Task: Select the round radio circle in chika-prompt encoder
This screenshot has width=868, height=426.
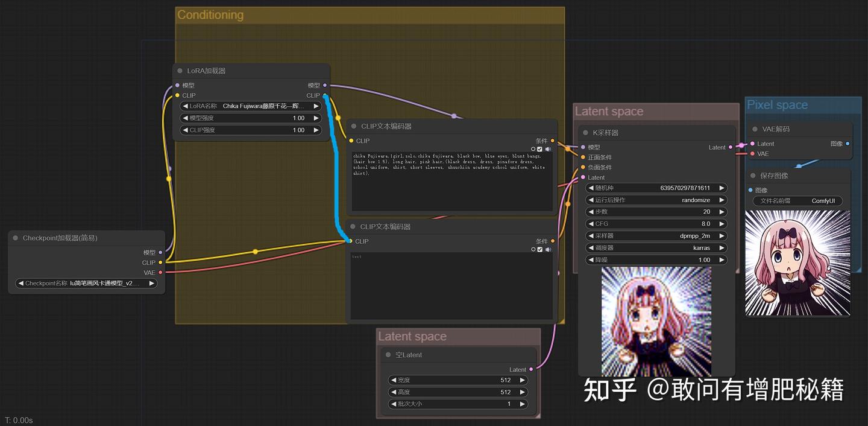Action: (x=533, y=149)
